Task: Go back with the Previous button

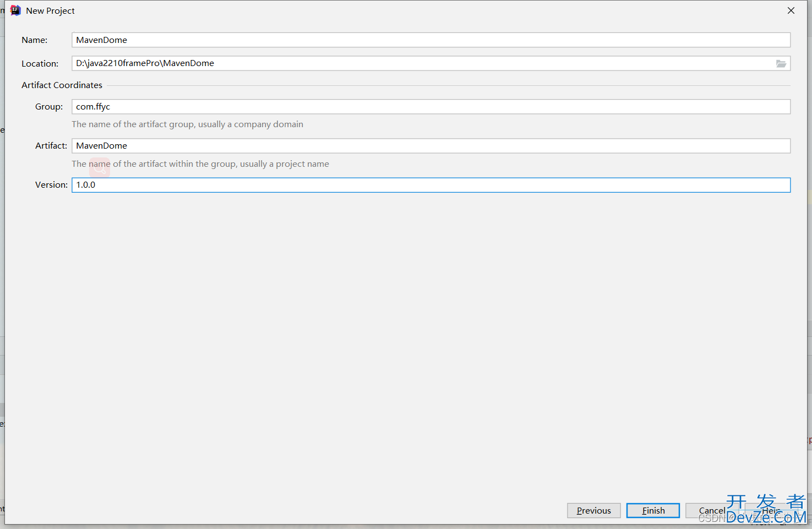Action: [x=593, y=511]
